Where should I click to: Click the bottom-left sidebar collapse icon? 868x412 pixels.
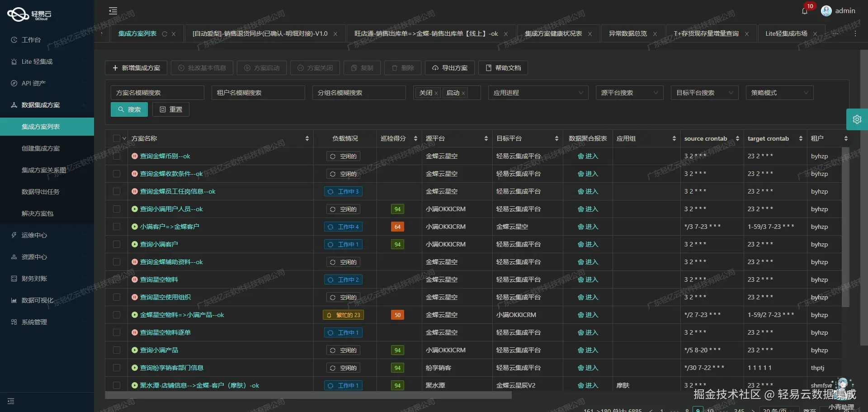11,401
